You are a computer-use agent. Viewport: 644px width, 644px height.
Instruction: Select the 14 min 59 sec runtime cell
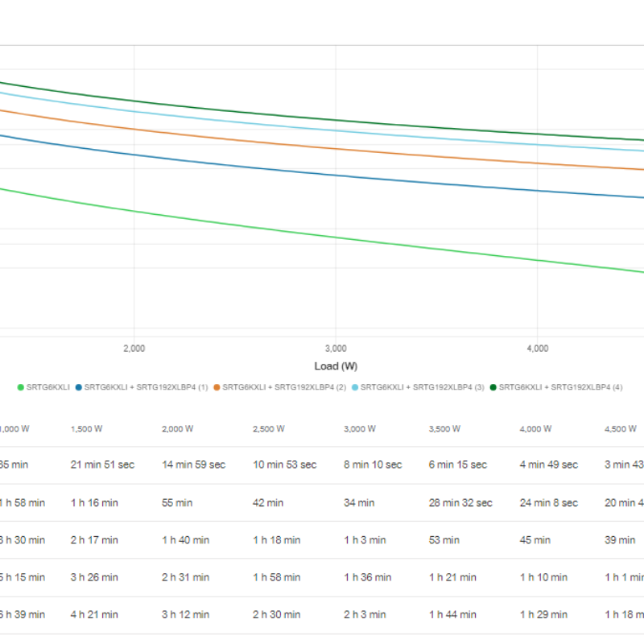pos(193,464)
